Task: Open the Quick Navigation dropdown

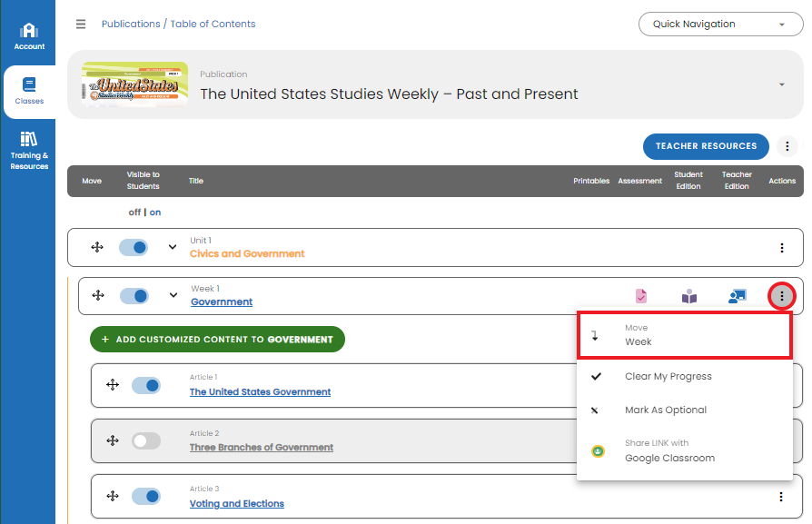Action: 721,25
